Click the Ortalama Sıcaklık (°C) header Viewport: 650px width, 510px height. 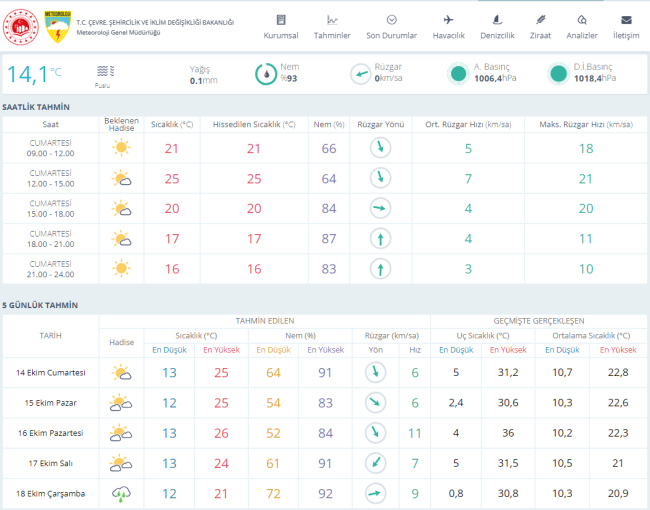tap(591, 335)
